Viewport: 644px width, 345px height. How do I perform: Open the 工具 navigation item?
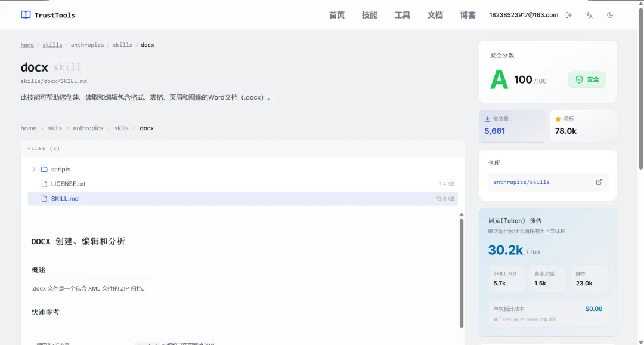[x=402, y=15]
